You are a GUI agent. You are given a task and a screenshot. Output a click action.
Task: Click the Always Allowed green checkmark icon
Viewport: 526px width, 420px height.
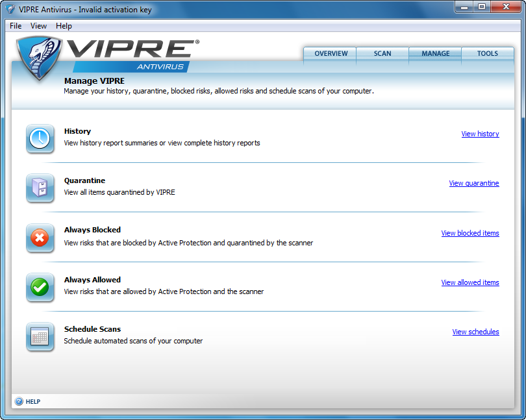pyautogui.click(x=40, y=288)
